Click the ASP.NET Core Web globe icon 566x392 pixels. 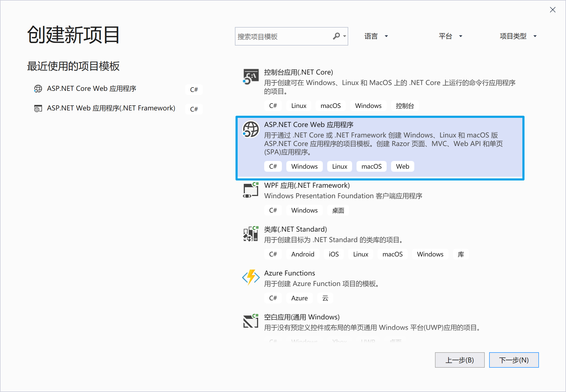point(250,130)
